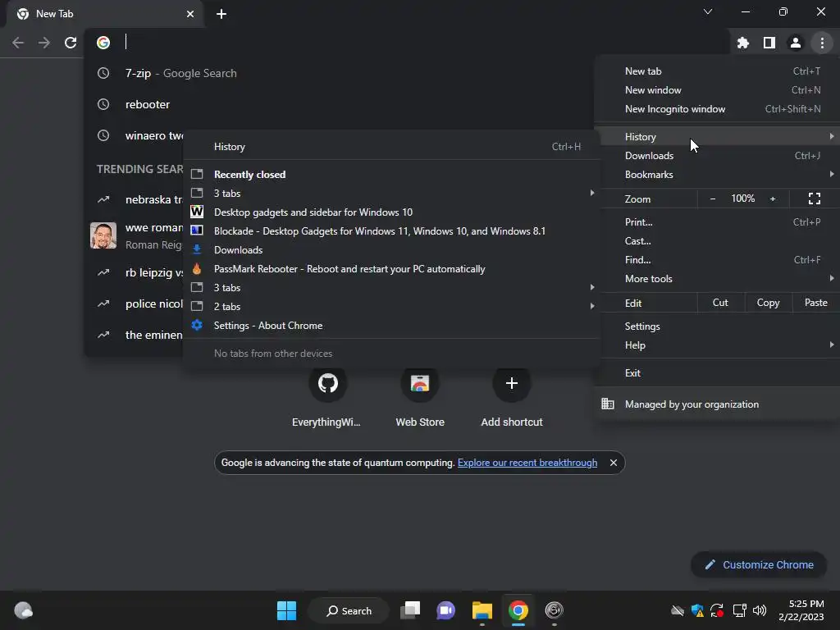This screenshot has width=840, height=630.
Task: Increase zoom with the plus button
Action: tap(773, 199)
